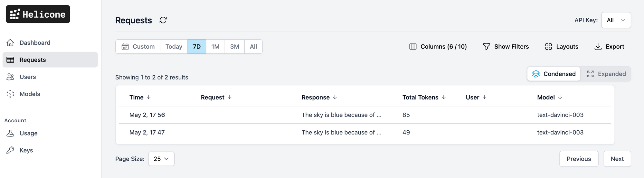Expand the API Key dropdown
Screen dimensions: 644x178
coord(616,20)
